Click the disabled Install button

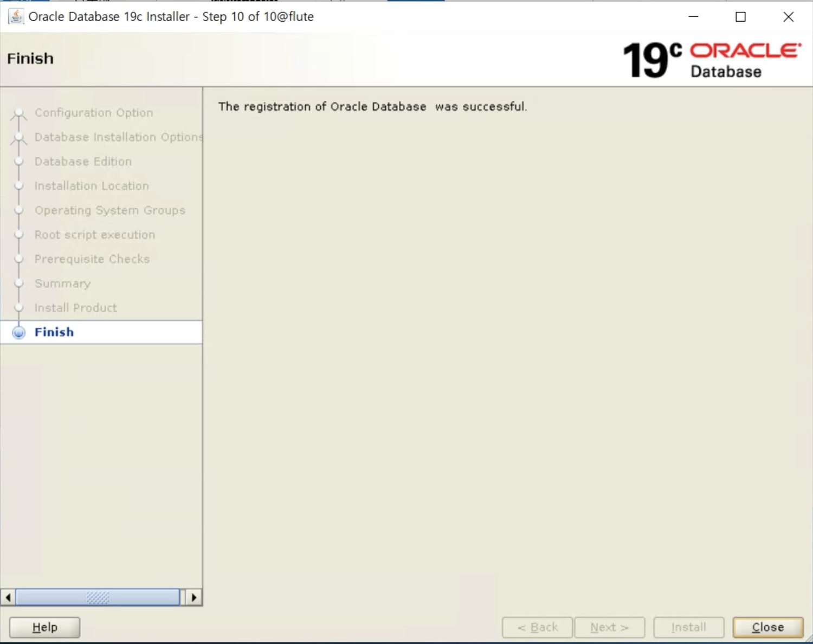pos(689,627)
